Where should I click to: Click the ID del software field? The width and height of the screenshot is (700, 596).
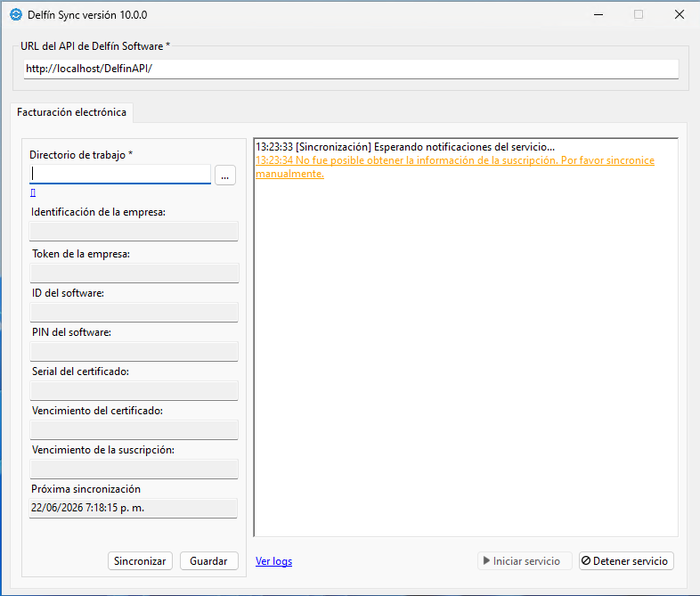[134, 312]
